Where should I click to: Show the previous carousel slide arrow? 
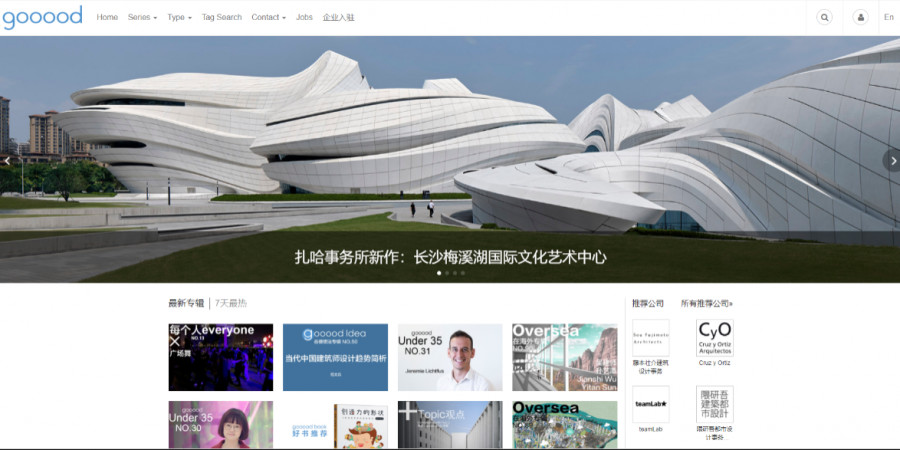tap(7, 161)
